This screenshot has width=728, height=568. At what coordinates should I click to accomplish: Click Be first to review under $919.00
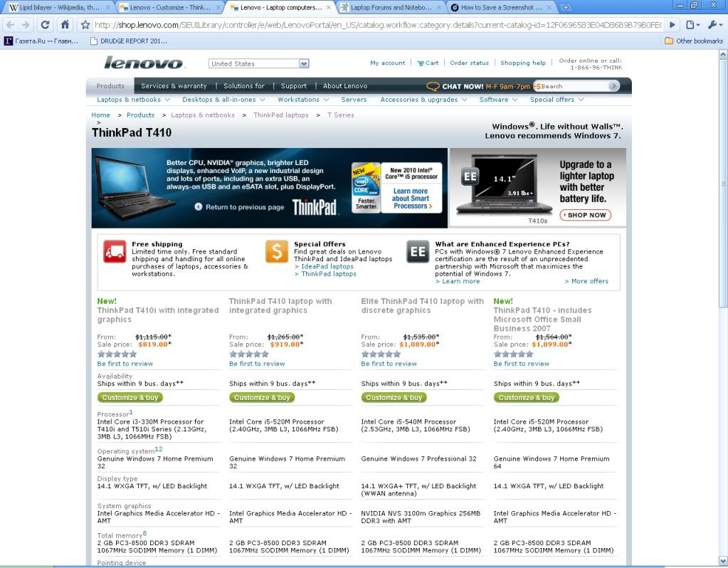click(257, 364)
